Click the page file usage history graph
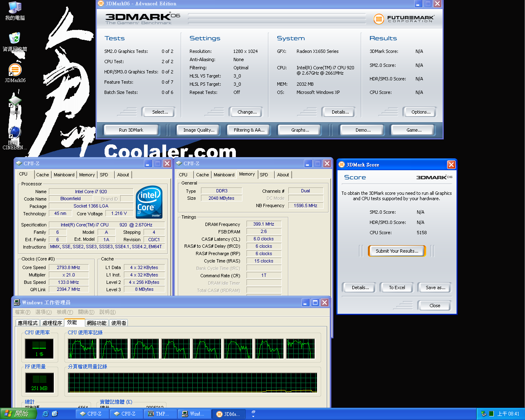This screenshot has width=525, height=420. click(x=193, y=383)
